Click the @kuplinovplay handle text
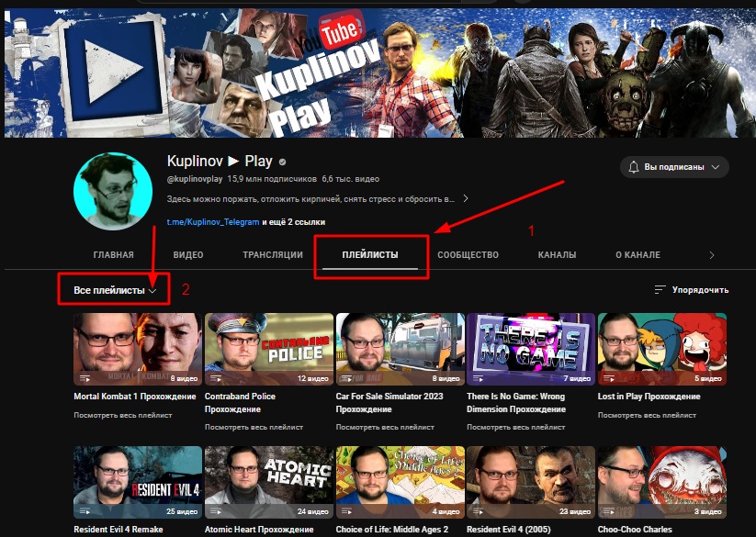The image size is (756, 537). [195, 179]
